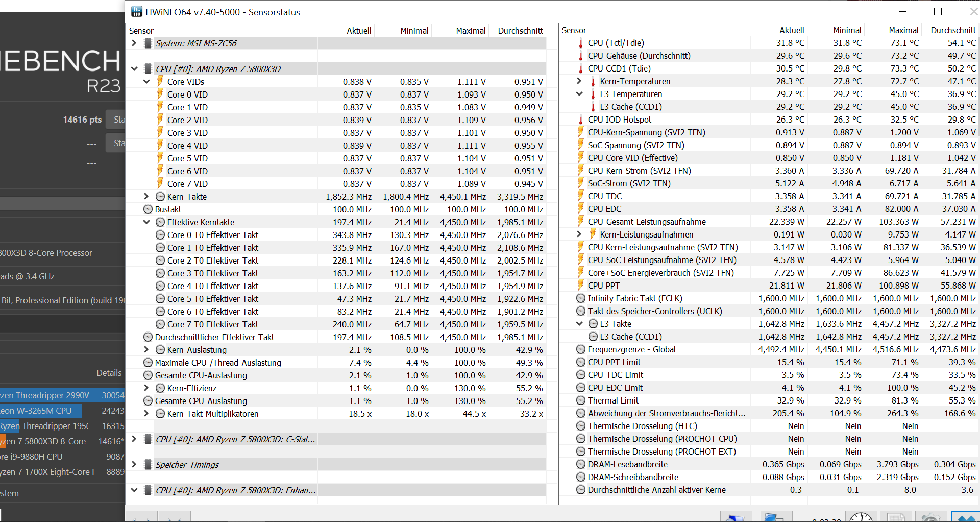Viewport: 980px width, 522px height.
Task: Click the thermometer icon of CPU (Tctl/Tdie)
Action: tap(580, 43)
